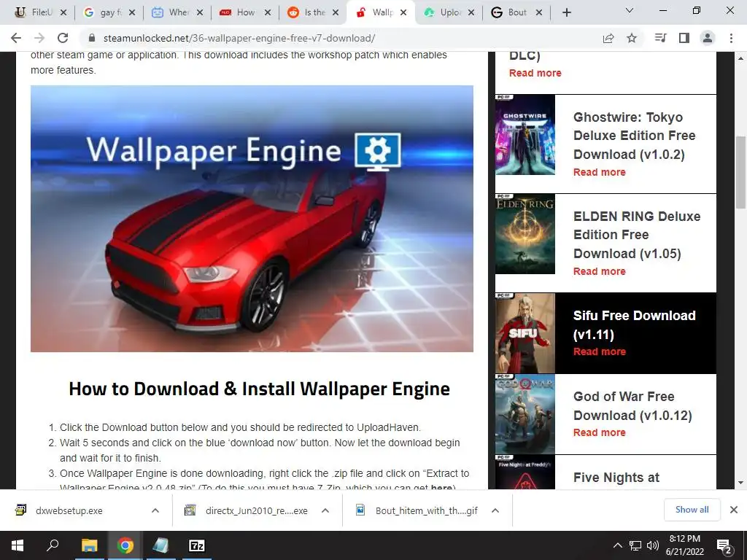
Task: Open the directx_Jun2010 exe download
Action: pyautogui.click(x=256, y=511)
